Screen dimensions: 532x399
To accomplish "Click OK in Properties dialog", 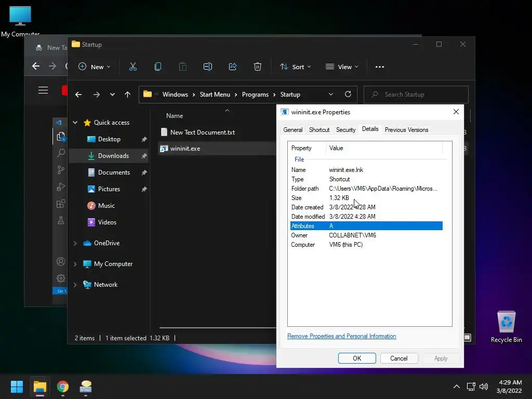I will coord(357,358).
